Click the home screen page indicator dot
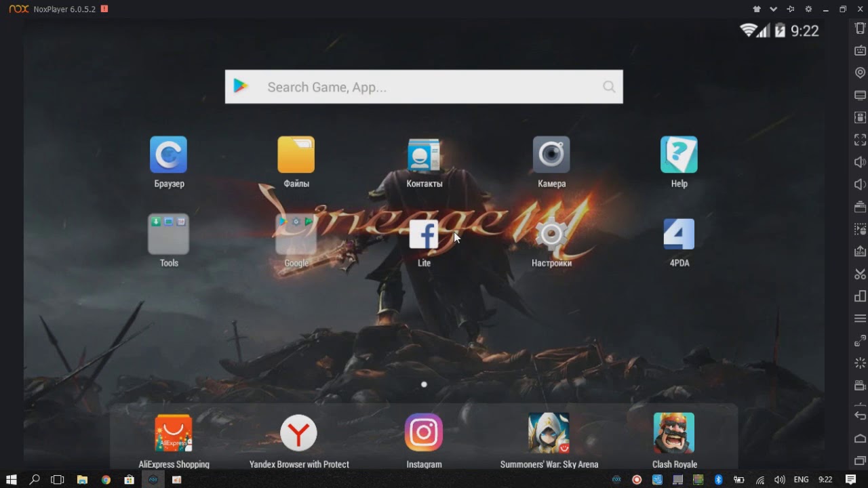The height and width of the screenshot is (488, 868). coord(424,384)
